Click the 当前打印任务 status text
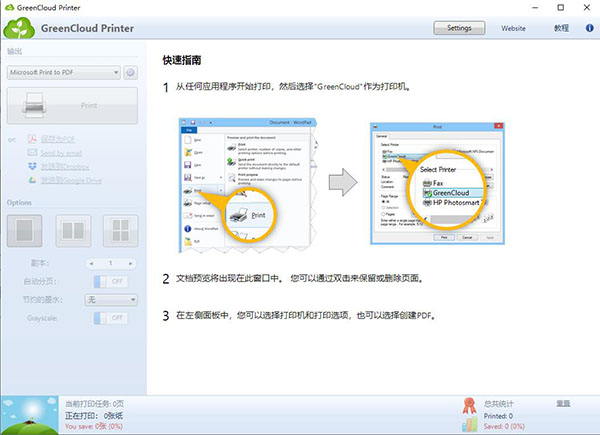This screenshot has width=600, height=435. (x=95, y=404)
